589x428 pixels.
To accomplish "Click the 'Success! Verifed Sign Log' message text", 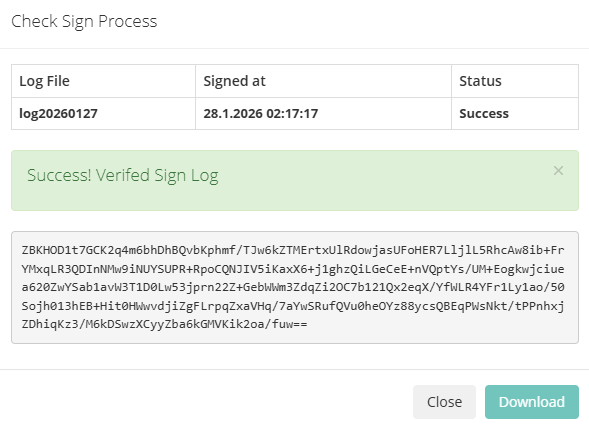I will pyautogui.click(x=122, y=175).
